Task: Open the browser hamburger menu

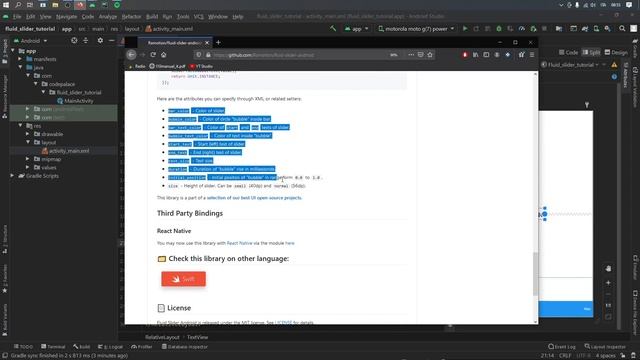Action: pyautogui.click(x=532, y=55)
